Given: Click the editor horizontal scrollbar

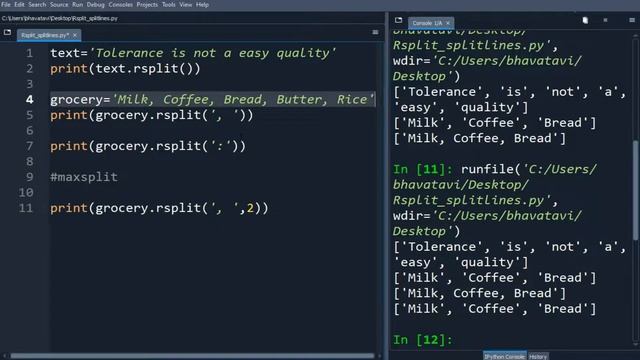Looking at the screenshot, I should (192, 356).
